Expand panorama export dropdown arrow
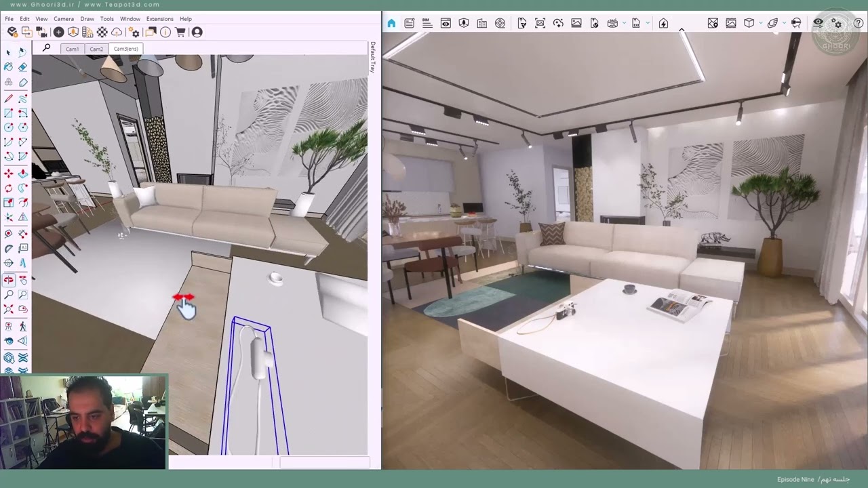This screenshot has height=488, width=868. tap(625, 23)
